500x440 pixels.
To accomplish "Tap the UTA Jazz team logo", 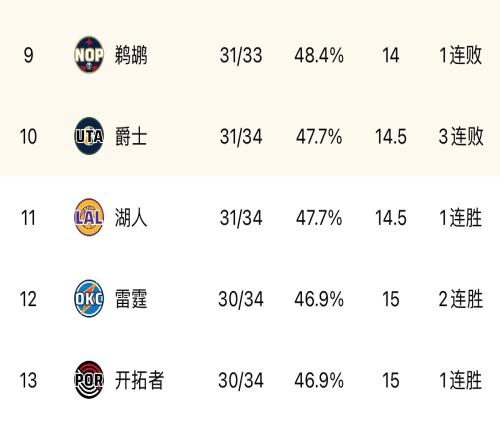I will [89, 136].
